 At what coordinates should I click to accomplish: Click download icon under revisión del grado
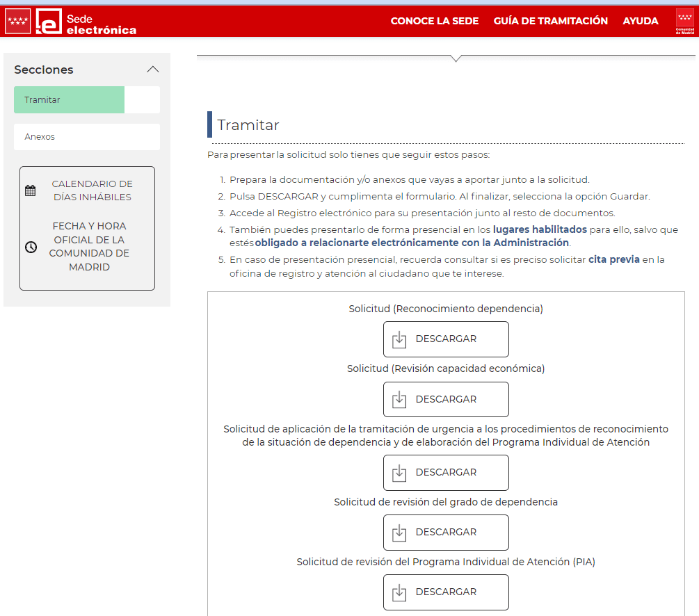pyautogui.click(x=399, y=533)
